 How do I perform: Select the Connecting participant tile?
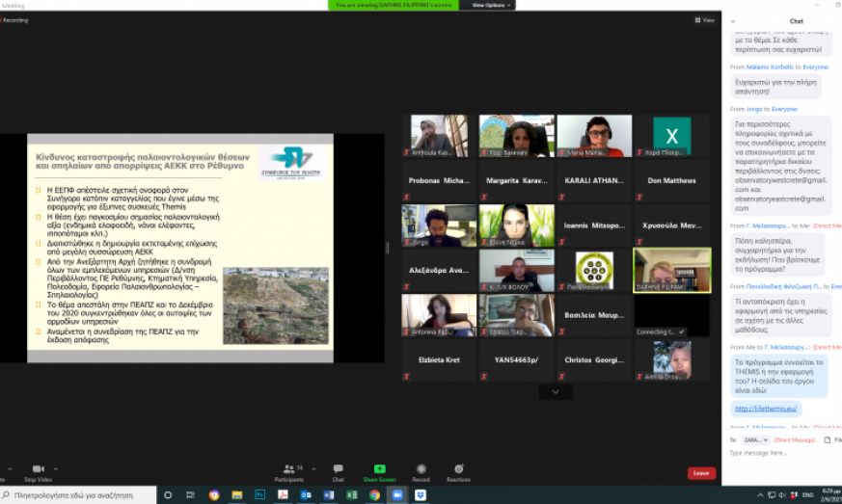(x=672, y=315)
